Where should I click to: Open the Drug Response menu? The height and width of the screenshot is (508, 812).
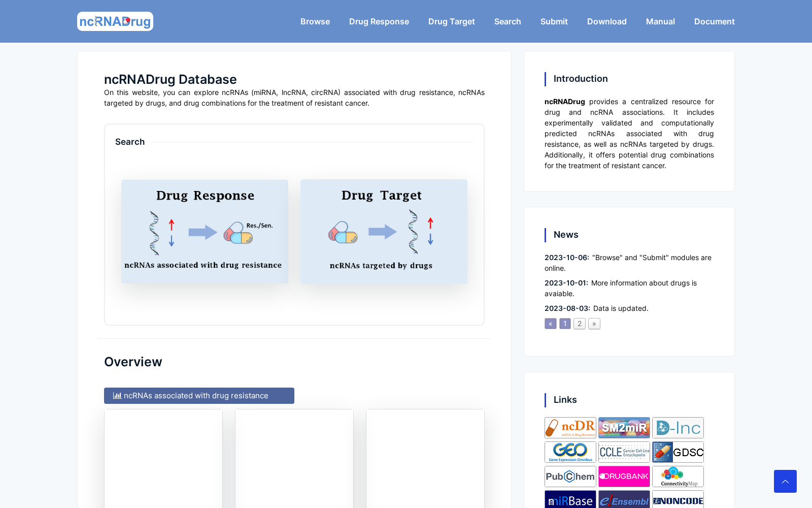[x=379, y=21]
